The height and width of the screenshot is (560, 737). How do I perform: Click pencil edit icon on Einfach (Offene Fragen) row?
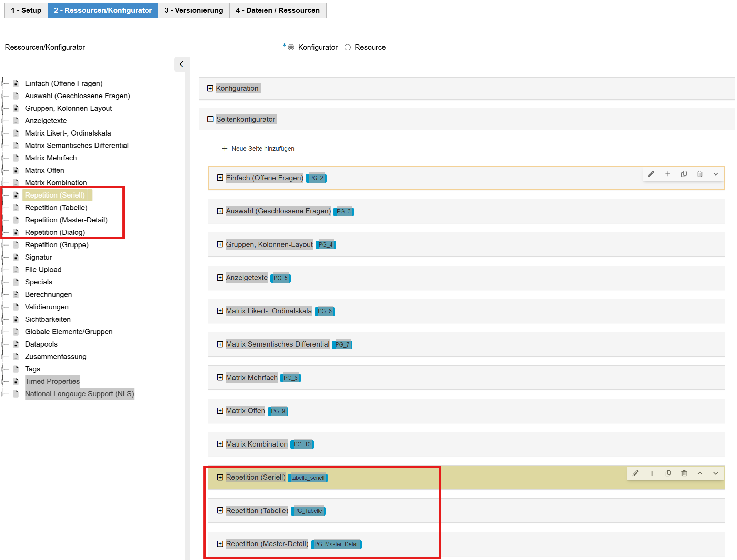[x=651, y=174]
